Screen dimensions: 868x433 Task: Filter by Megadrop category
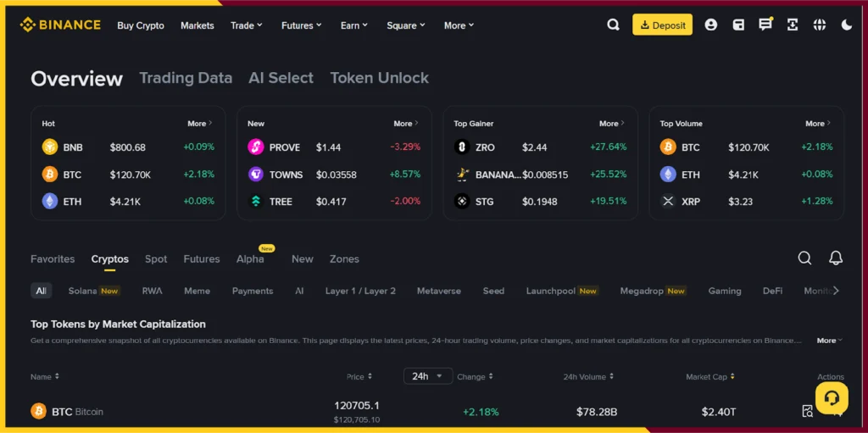pos(654,291)
